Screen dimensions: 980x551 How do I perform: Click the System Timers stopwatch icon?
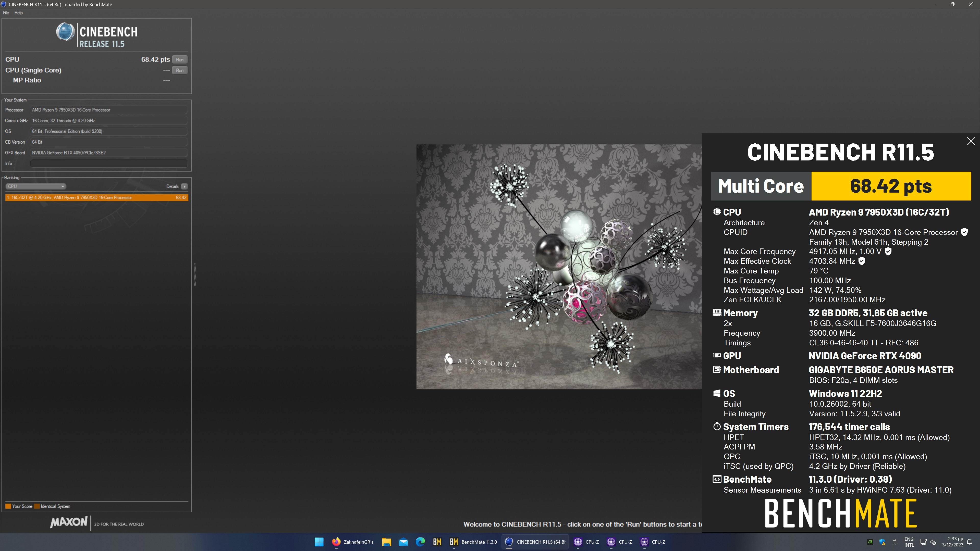click(717, 426)
